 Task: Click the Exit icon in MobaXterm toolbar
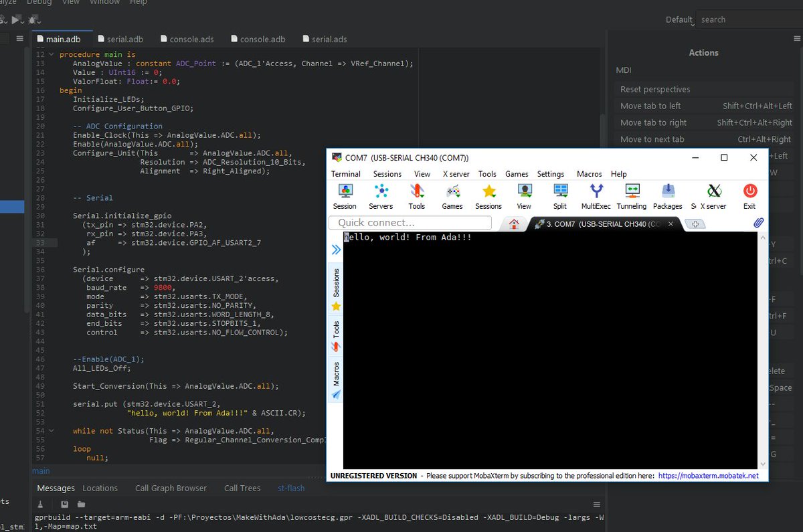coord(749,195)
